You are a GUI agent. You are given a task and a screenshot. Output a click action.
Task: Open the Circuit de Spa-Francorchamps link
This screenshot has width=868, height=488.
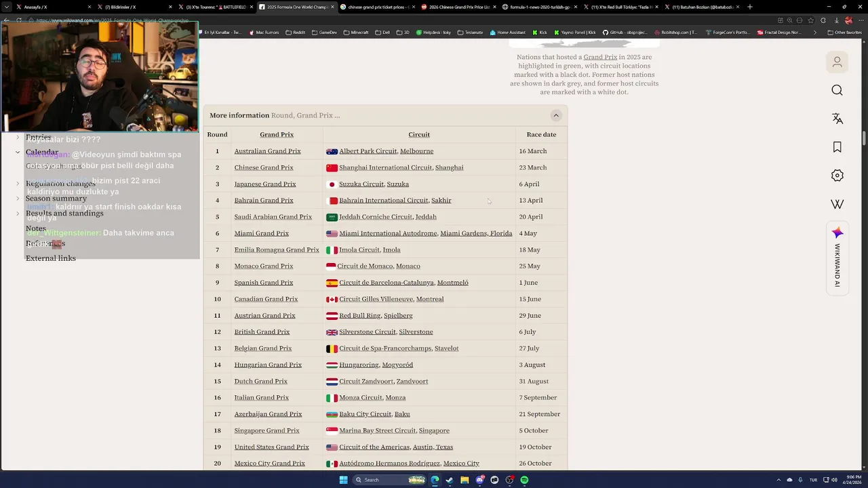point(385,348)
